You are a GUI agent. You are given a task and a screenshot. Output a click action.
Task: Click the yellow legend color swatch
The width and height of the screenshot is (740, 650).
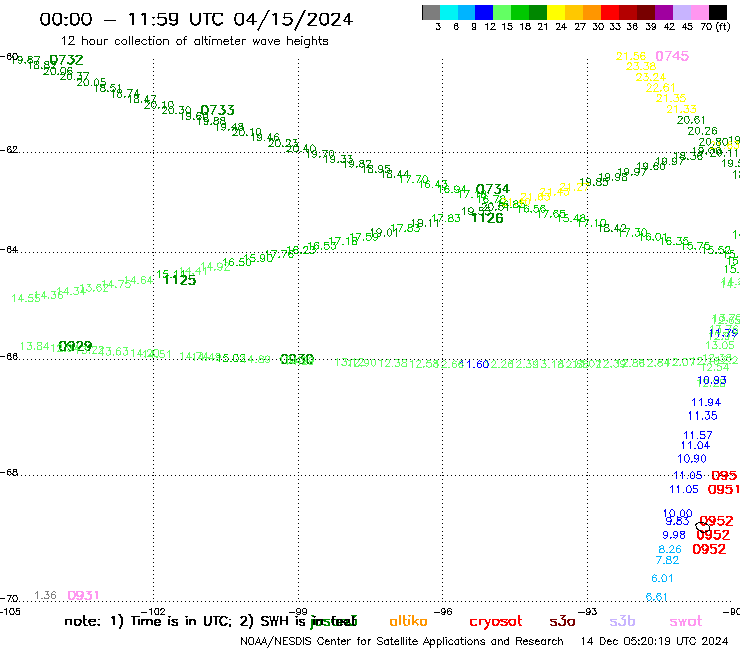556,12
